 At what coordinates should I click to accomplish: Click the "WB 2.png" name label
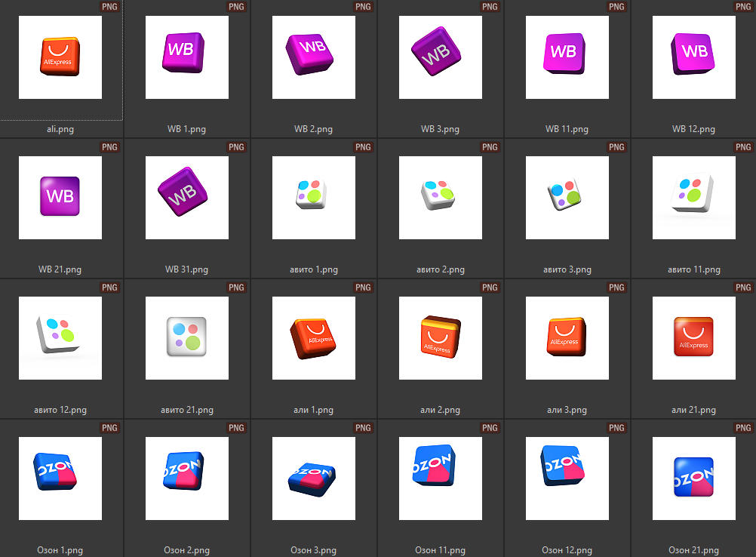pos(313,129)
